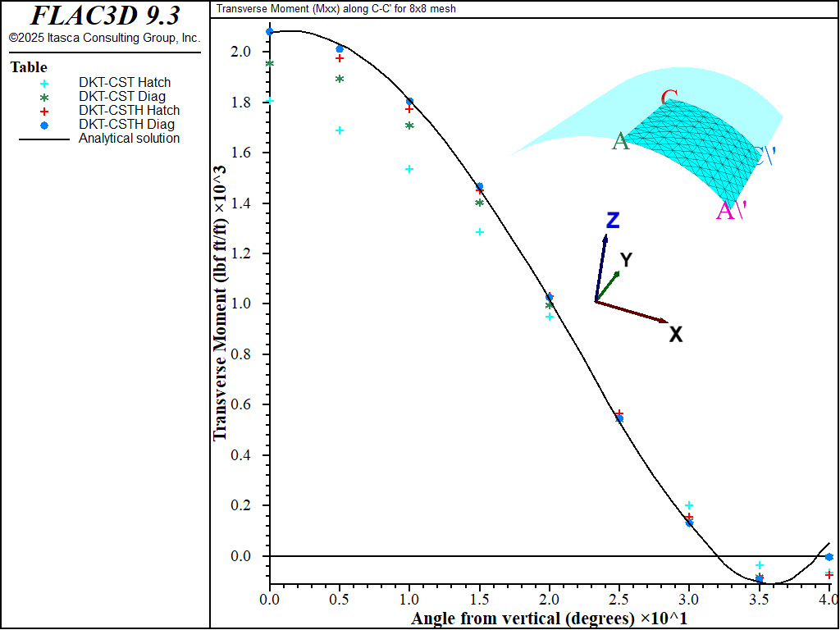Select the 'DKT-CSTH Diag' legend text
The image size is (840, 630).
[x=126, y=125]
